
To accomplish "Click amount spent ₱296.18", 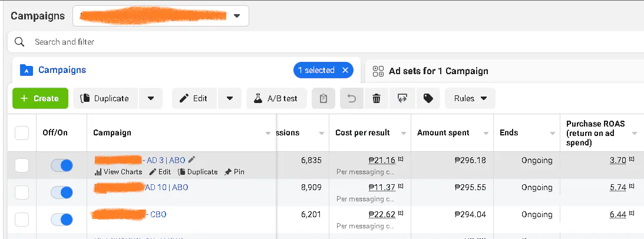I will [470, 160].
